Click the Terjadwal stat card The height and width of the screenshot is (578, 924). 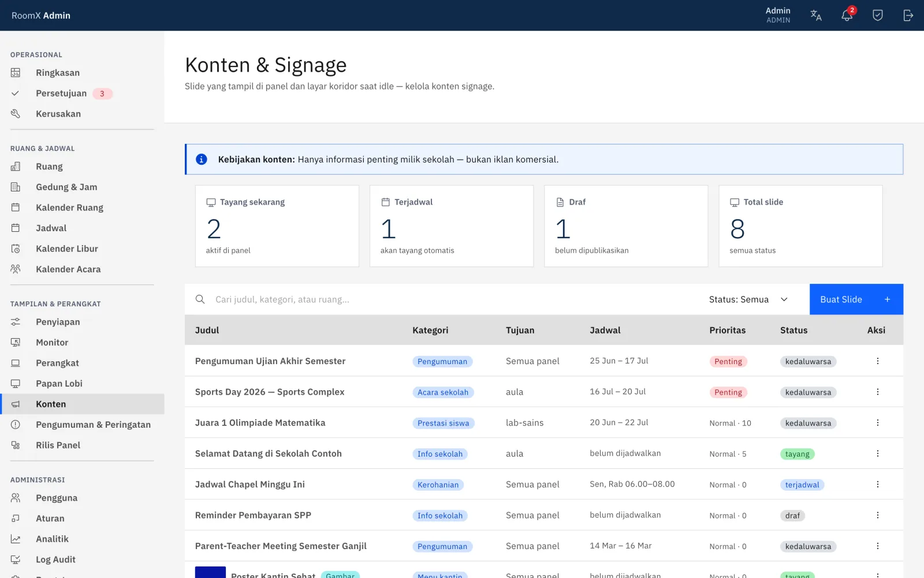[452, 226]
